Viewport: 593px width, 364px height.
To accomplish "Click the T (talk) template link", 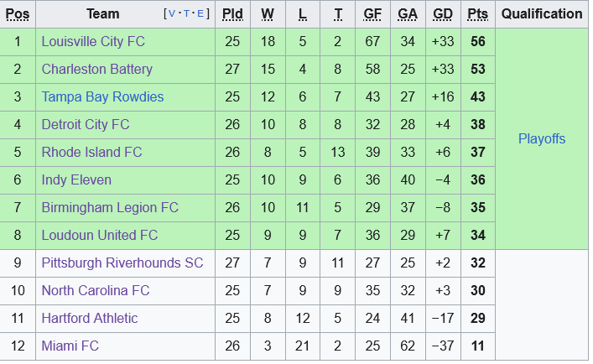I will click(185, 14).
